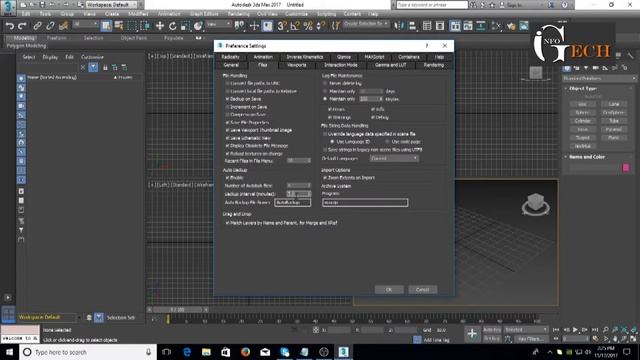The image size is (640, 360).
Task: Click the Undo arrow in main toolbar
Action: point(9,26)
